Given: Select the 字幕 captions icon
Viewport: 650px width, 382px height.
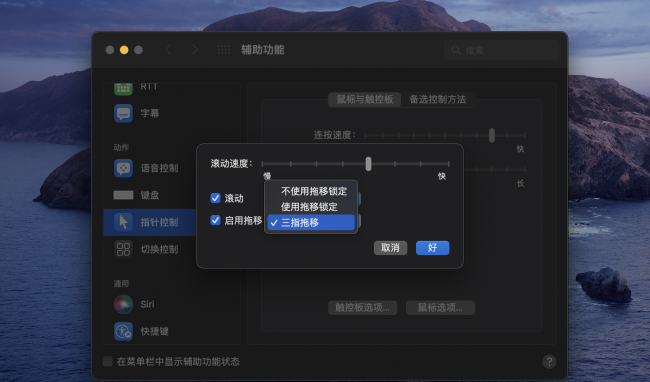Looking at the screenshot, I should (x=123, y=113).
